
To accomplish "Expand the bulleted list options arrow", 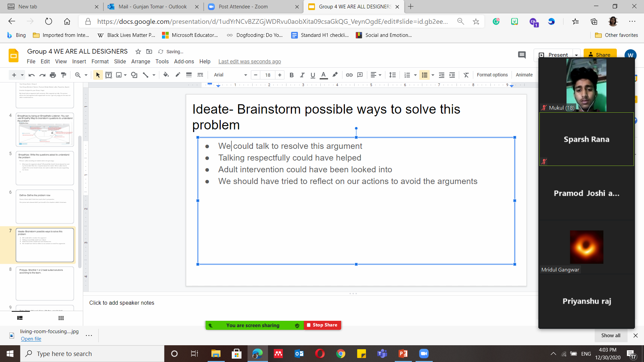I will pyautogui.click(x=433, y=75).
